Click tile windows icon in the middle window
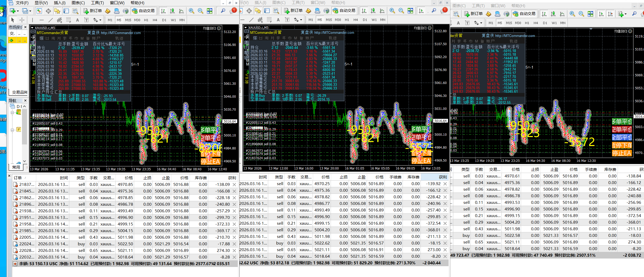Screen dimensions: 644x277 pyautogui.click(x=410, y=11)
